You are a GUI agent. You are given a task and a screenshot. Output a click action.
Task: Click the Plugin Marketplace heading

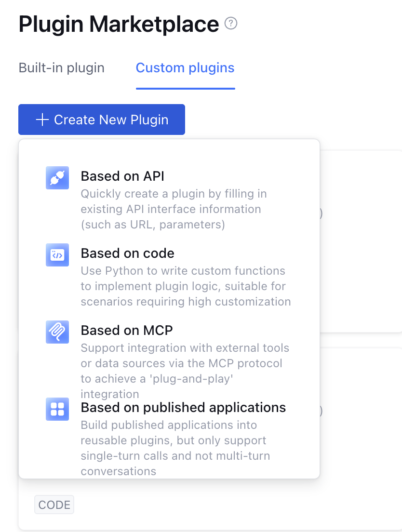point(119,24)
